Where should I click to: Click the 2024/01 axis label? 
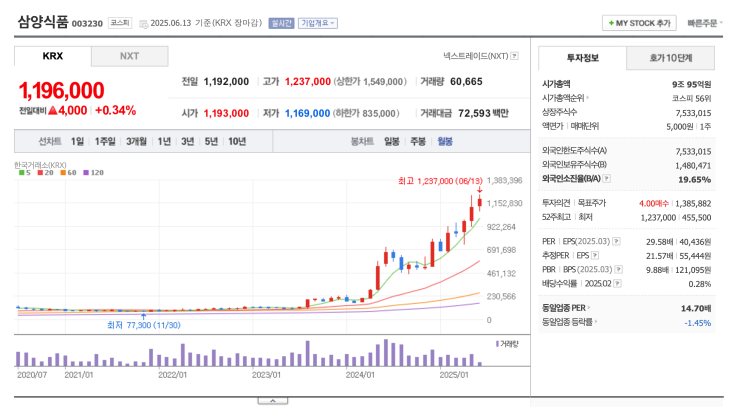[360, 375]
